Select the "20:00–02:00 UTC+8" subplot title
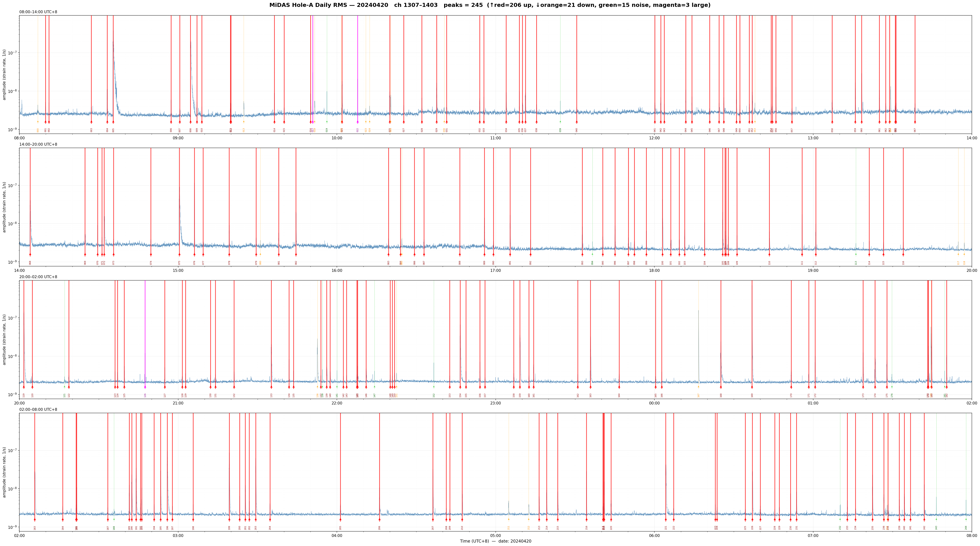This screenshot has height=546, width=980. tap(38, 277)
